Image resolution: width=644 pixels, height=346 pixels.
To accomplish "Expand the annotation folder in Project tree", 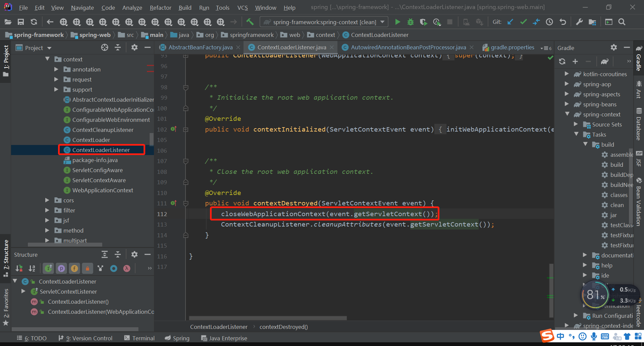I will click(56, 69).
